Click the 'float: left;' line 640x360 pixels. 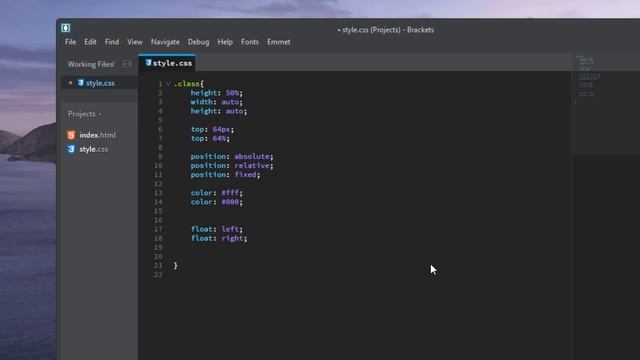pos(217,229)
